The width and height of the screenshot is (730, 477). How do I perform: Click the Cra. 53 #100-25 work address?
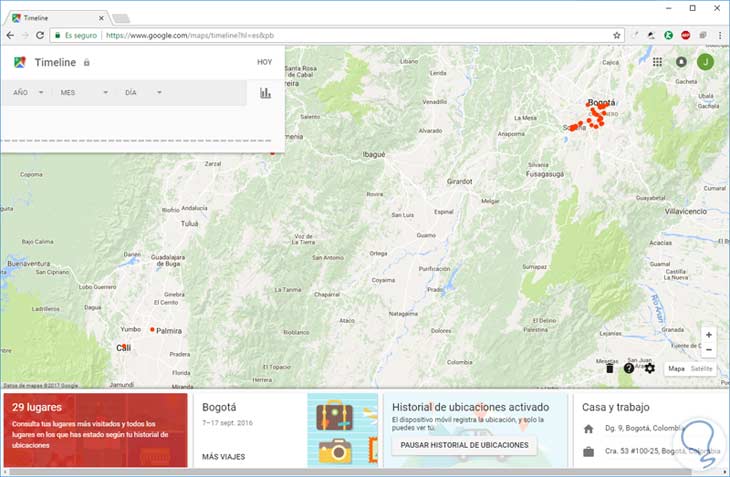point(661,451)
